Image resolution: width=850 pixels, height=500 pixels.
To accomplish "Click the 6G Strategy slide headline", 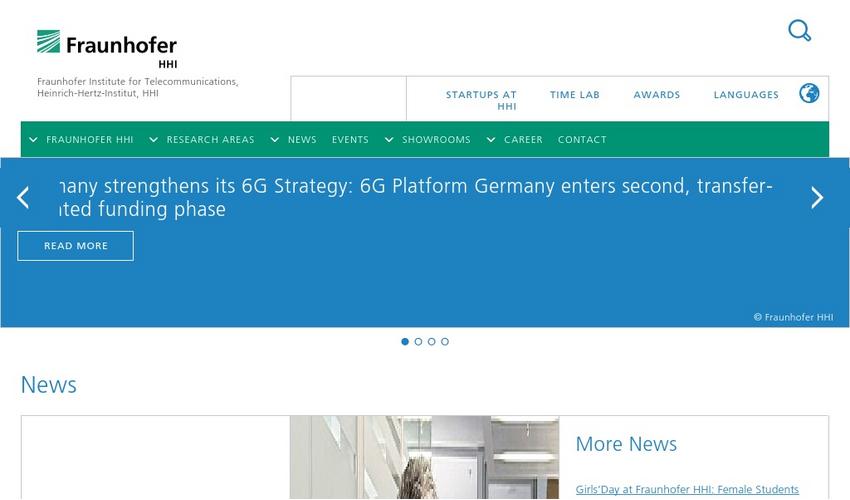I will [415, 197].
